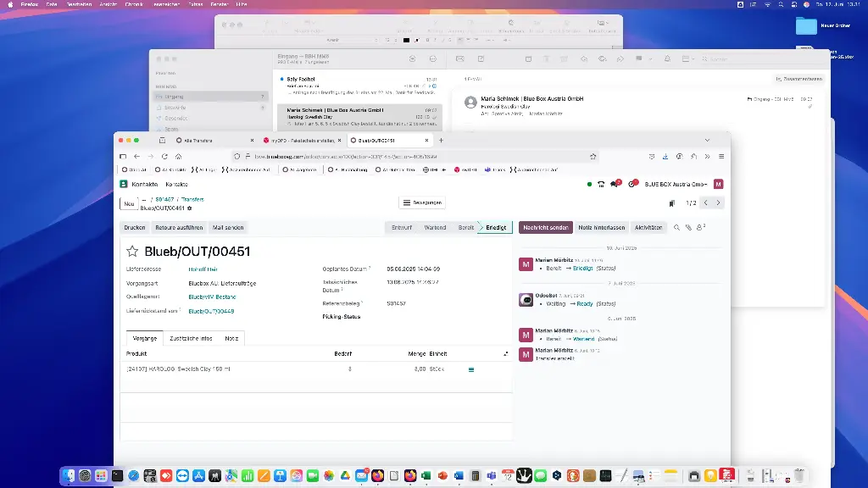Search chatter messages magnifier icon
The width and height of the screenshot is (868, 488).
(676, 227)
